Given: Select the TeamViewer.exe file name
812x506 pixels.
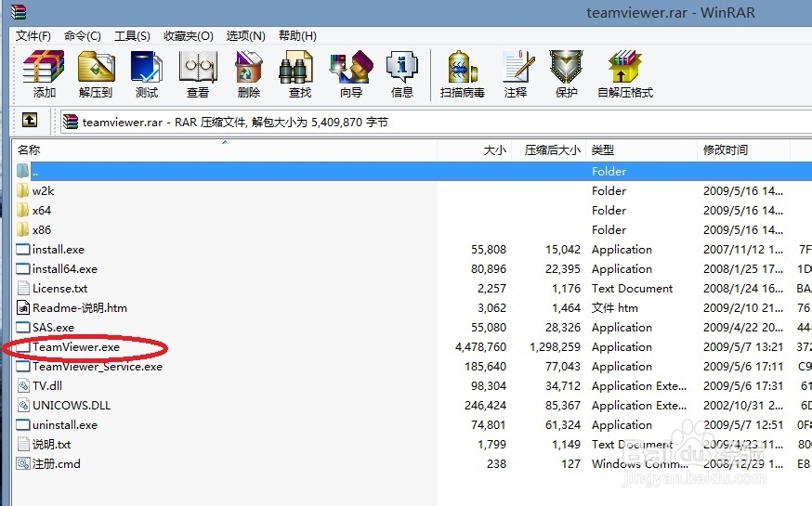Looking at the screenshot, I should tap(76, 346).
